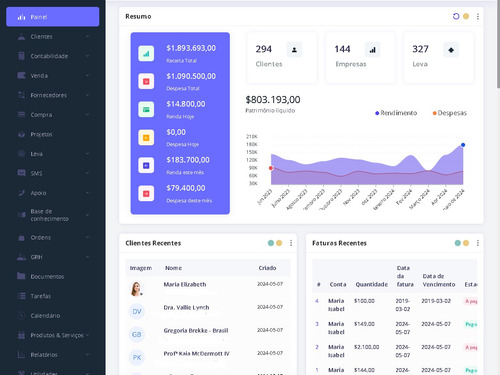
Task: Click the Clientes sidebar icon
Action: [x=21, y=37]
